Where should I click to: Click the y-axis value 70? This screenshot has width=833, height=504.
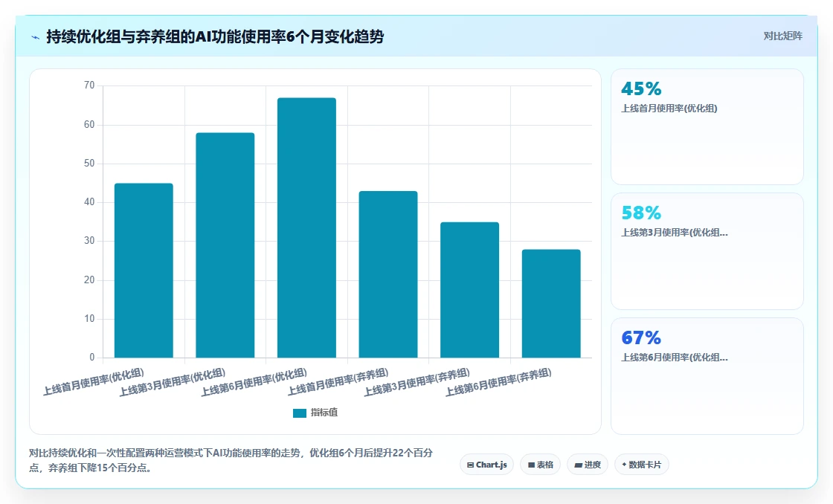tap(89, 85)
